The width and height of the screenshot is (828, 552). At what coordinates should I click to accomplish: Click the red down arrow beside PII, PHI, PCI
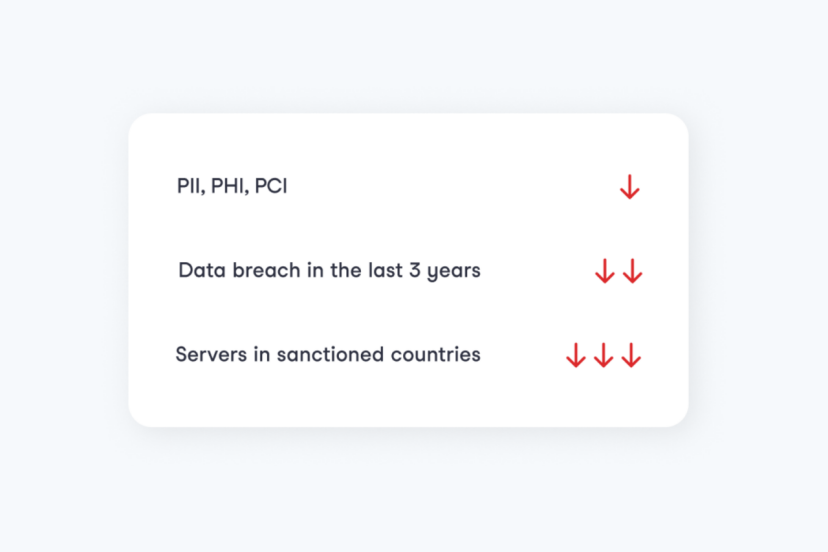[x=629, y=186]
